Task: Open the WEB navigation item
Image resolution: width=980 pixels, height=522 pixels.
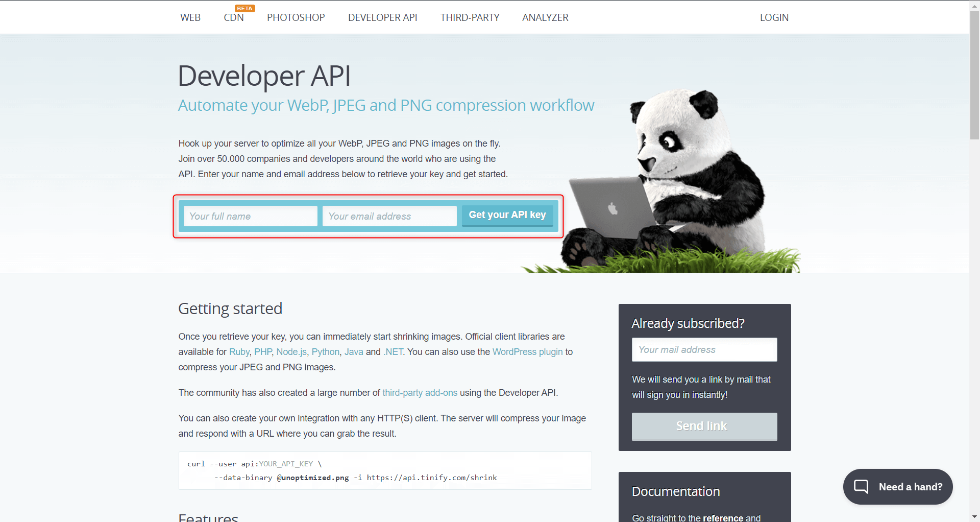Action: pos(190,17)
